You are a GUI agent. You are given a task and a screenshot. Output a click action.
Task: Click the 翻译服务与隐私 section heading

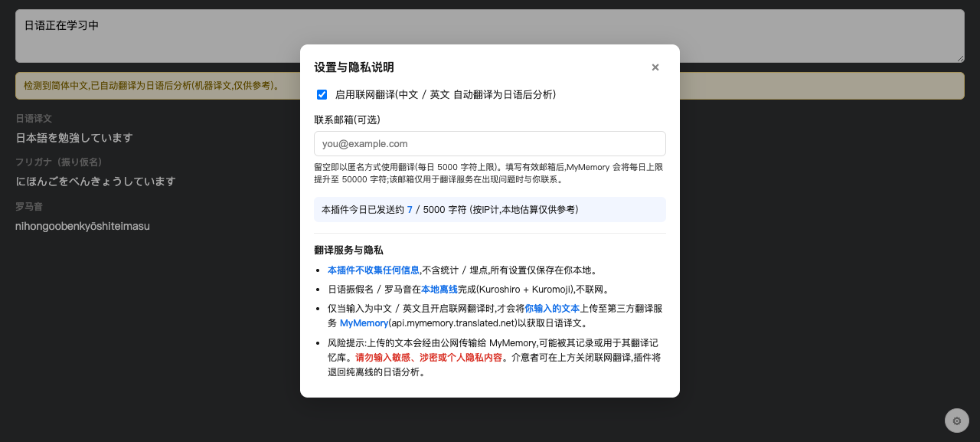point(348,250)
